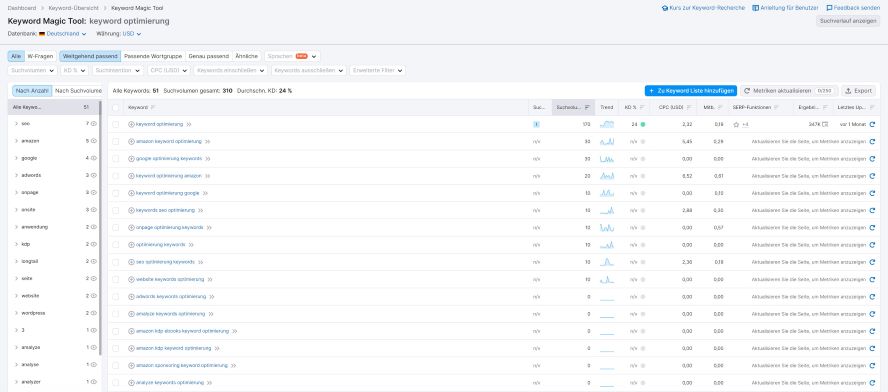
Task: Switch grouping to 'Nach Suchvolumen'
Action: [x=78, y=91]
